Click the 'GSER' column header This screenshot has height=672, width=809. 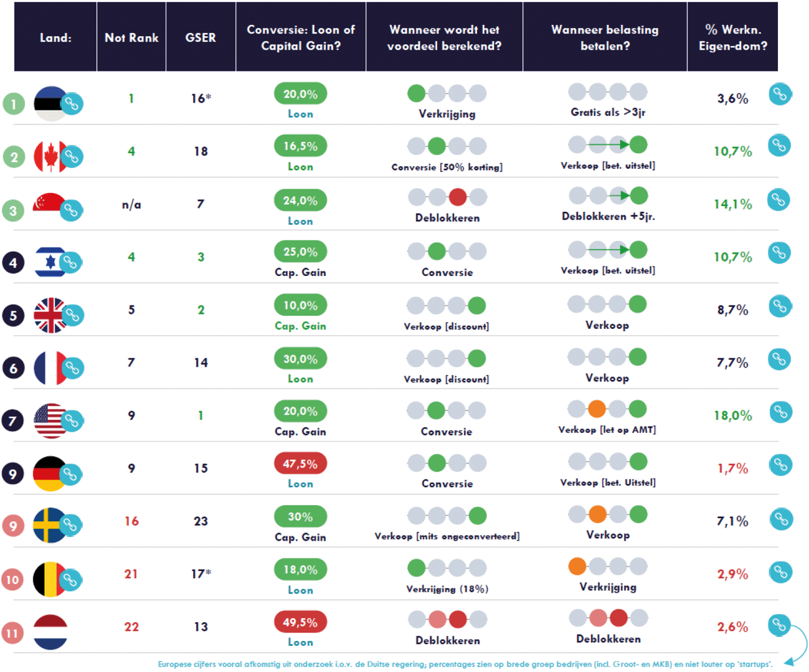tap(201, 37)
